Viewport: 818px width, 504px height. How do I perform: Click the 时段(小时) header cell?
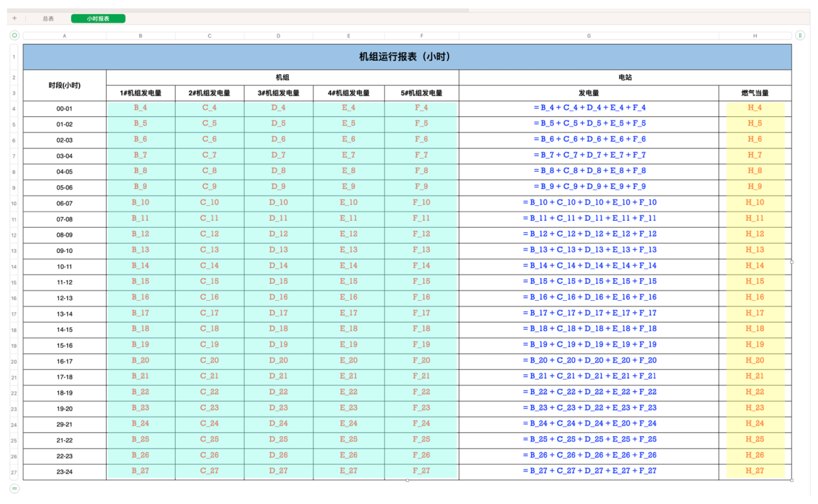tap(65, 85)
